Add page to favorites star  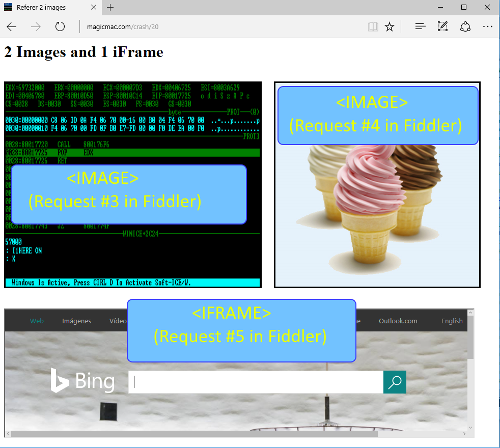click(390, 27)
